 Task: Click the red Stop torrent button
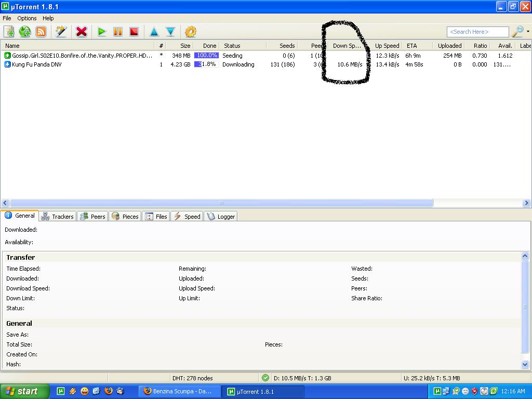pos(134,32)
